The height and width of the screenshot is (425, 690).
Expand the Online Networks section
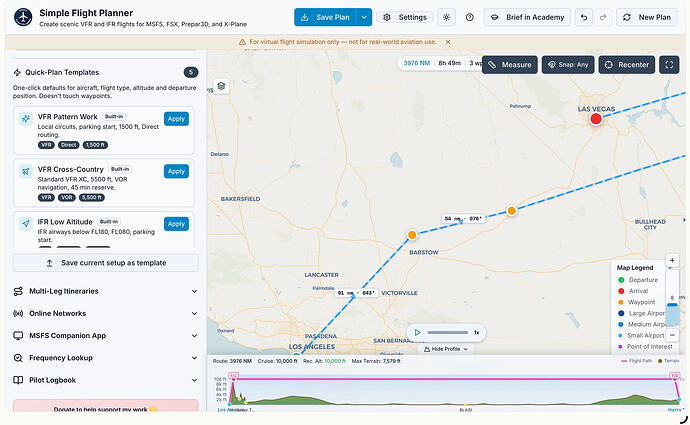click(105, 313)
